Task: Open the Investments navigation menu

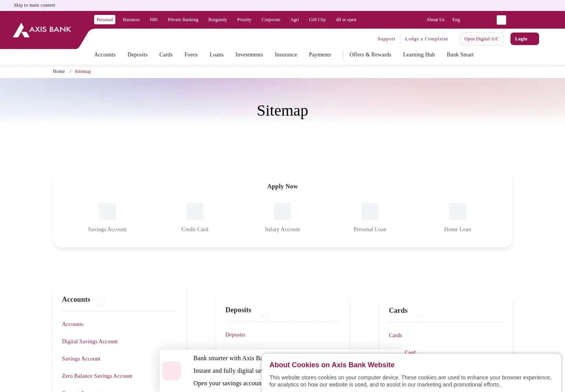Action: [x=249, y=54]
